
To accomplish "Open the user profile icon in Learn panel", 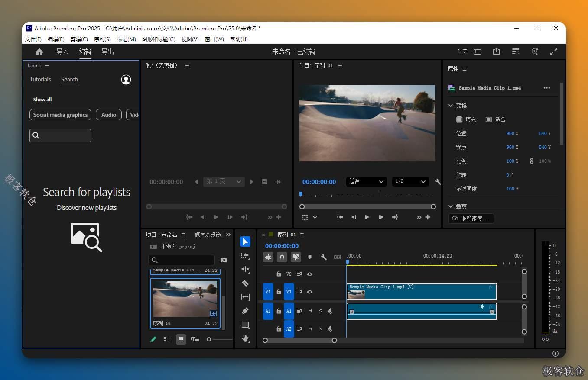I will 126,80.
